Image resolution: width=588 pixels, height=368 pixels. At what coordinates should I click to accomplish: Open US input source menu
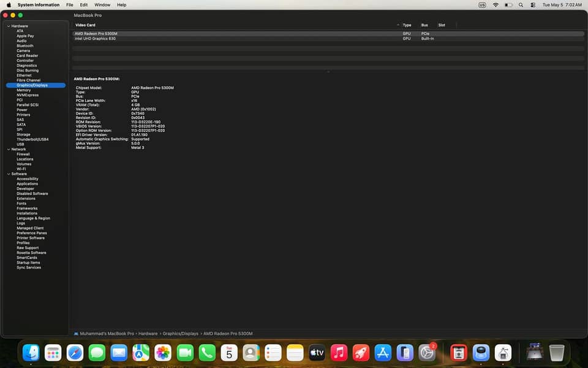482,5
